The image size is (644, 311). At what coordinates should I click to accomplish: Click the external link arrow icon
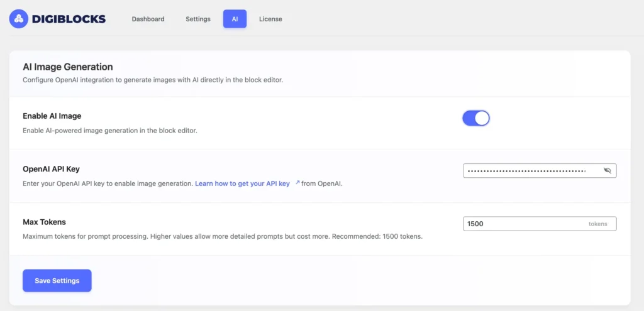(297, 183)
